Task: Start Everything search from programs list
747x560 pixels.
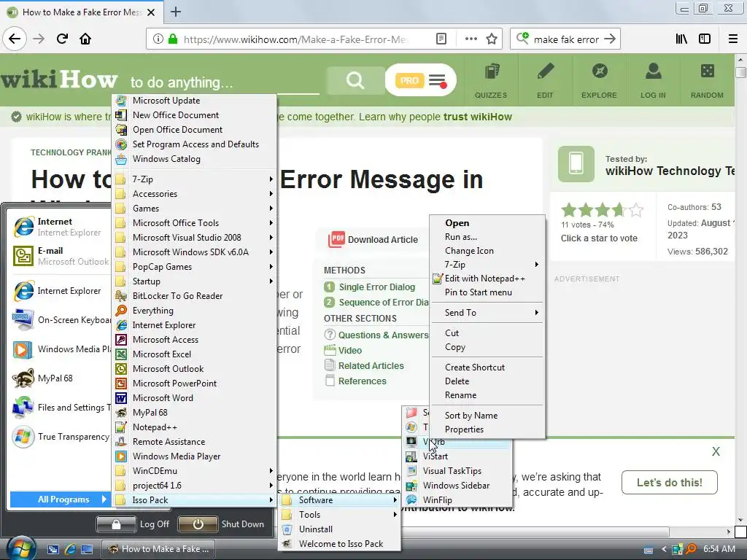Action: pyautogui.click(x=194, y=311)
